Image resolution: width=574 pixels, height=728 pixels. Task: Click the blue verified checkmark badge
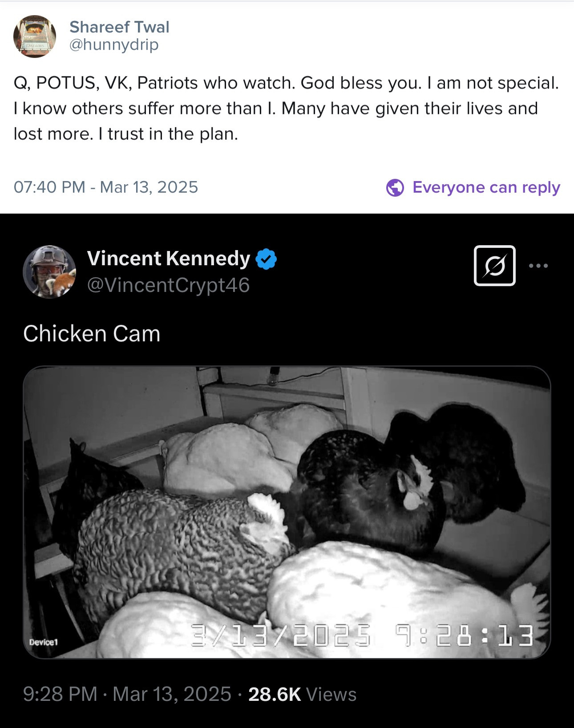[266, 259]
